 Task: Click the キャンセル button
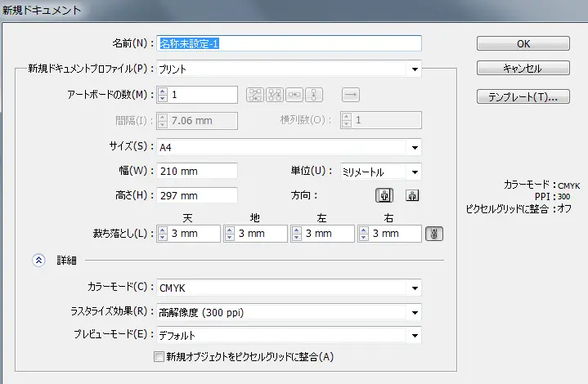523,69
